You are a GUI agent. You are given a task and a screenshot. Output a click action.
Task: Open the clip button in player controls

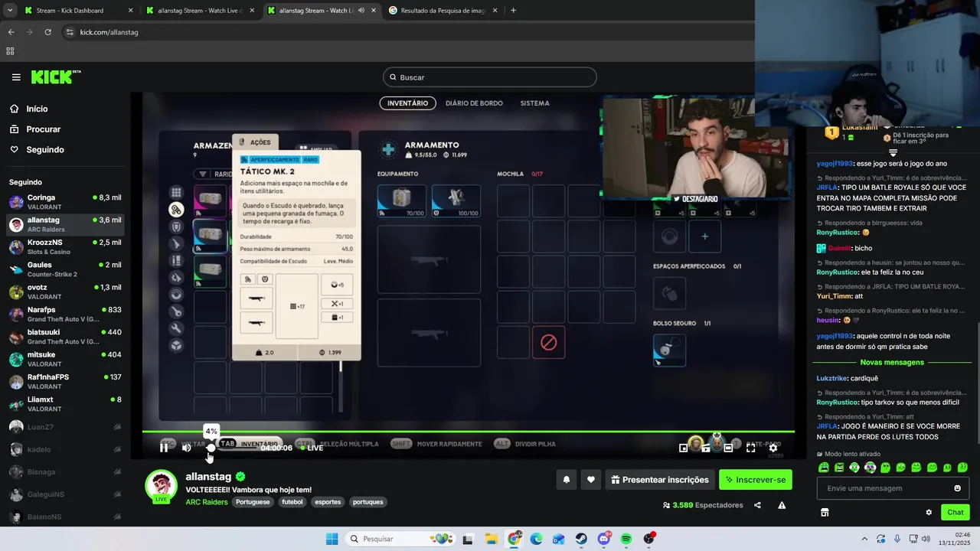(706, 448)
